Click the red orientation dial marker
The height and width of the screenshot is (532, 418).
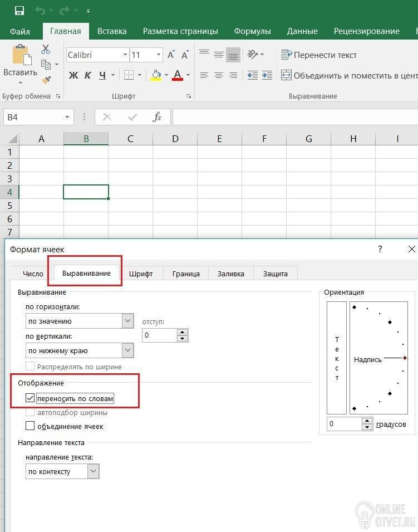(x=405, y=358)
